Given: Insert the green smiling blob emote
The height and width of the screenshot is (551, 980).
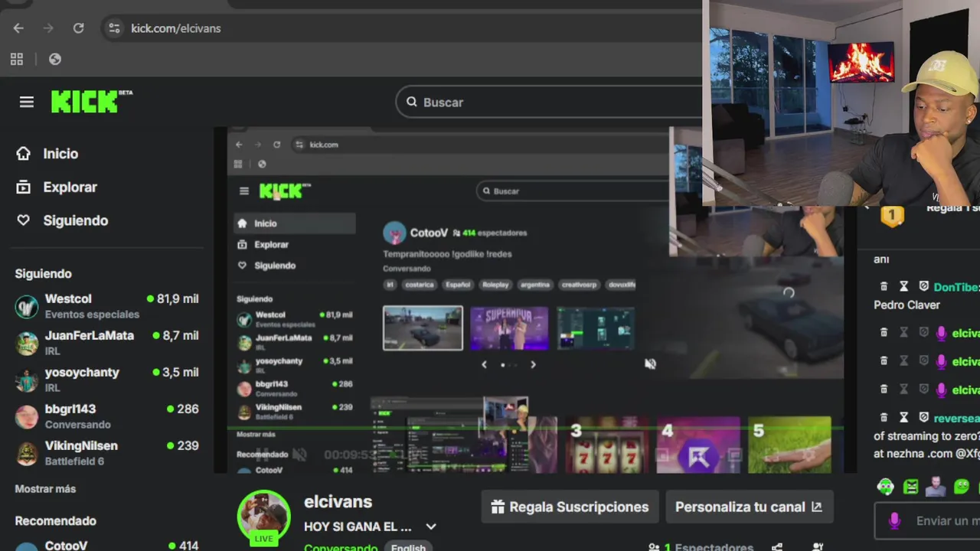Looking at the screenshot, I should [962, 487].
